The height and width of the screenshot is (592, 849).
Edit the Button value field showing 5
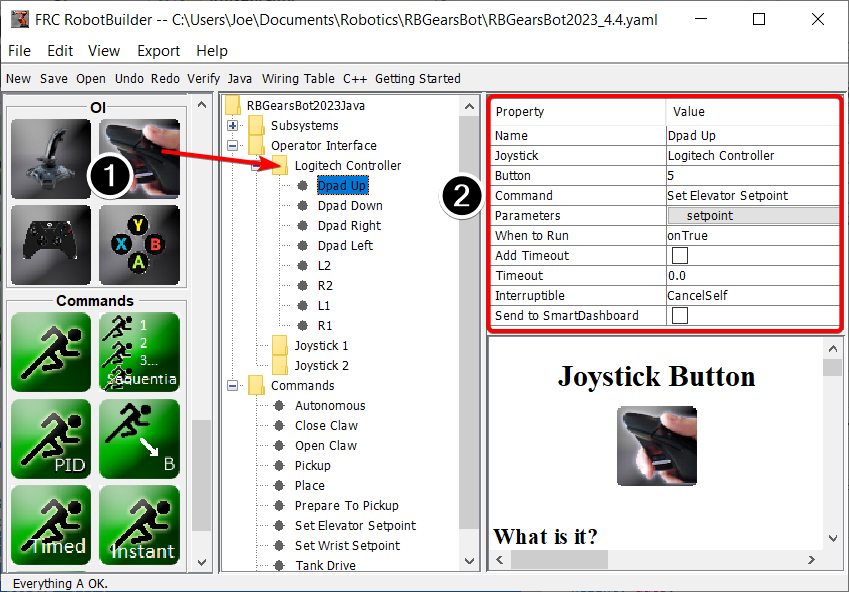(753, 175)
